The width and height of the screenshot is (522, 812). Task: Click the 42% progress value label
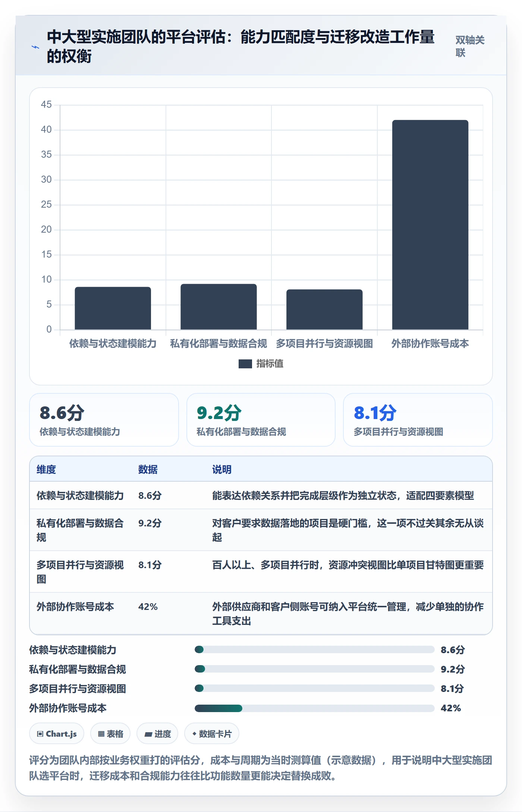(x=451, y=708)
